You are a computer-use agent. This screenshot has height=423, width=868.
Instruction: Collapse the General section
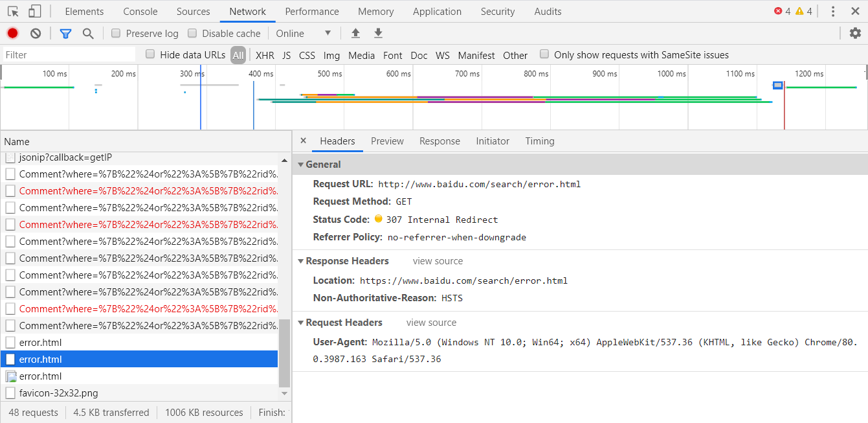300,165
